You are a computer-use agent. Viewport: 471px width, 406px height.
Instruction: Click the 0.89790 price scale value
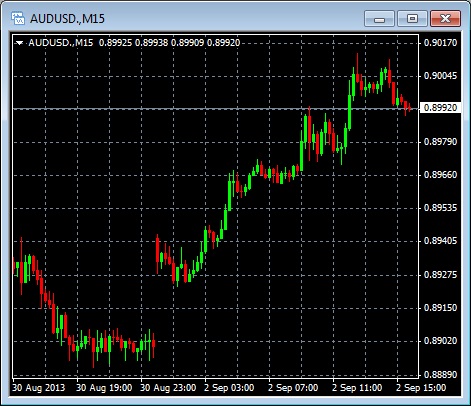click(440, 142)
